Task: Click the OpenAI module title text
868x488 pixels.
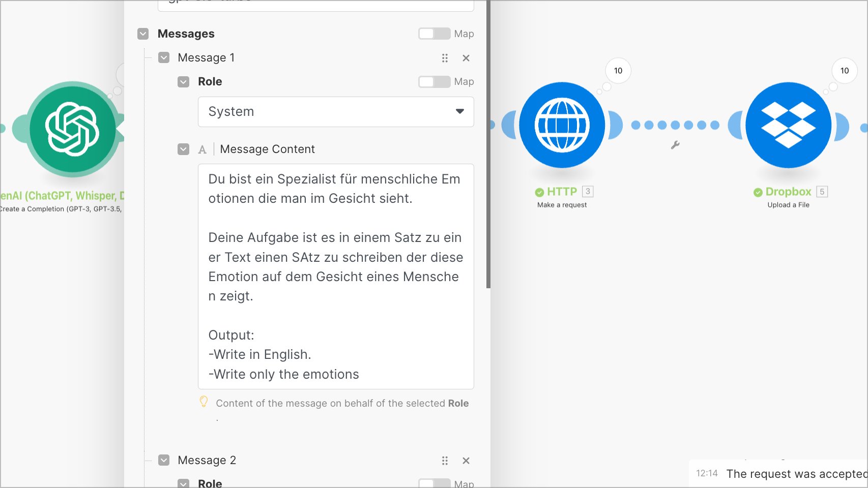Action: pyautogui.click(x=62, y=196)
